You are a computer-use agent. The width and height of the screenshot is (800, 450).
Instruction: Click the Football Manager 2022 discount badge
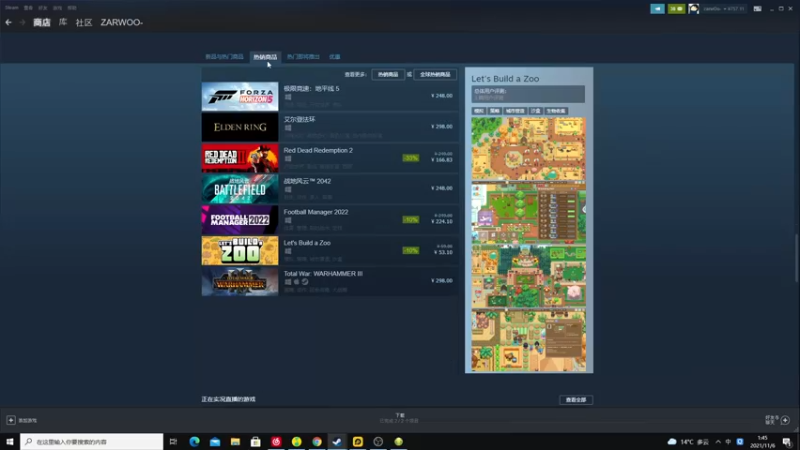411,220
